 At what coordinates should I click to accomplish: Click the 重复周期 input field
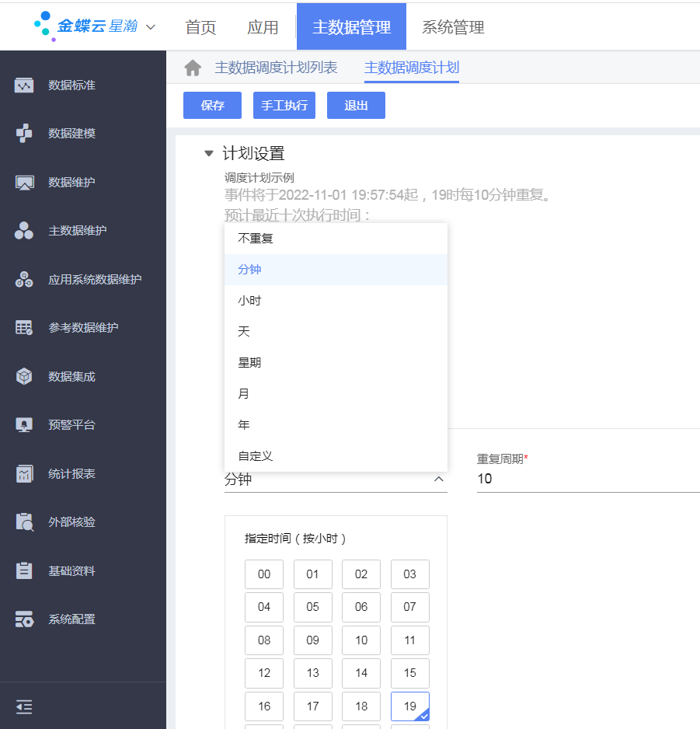coord(588,479)
